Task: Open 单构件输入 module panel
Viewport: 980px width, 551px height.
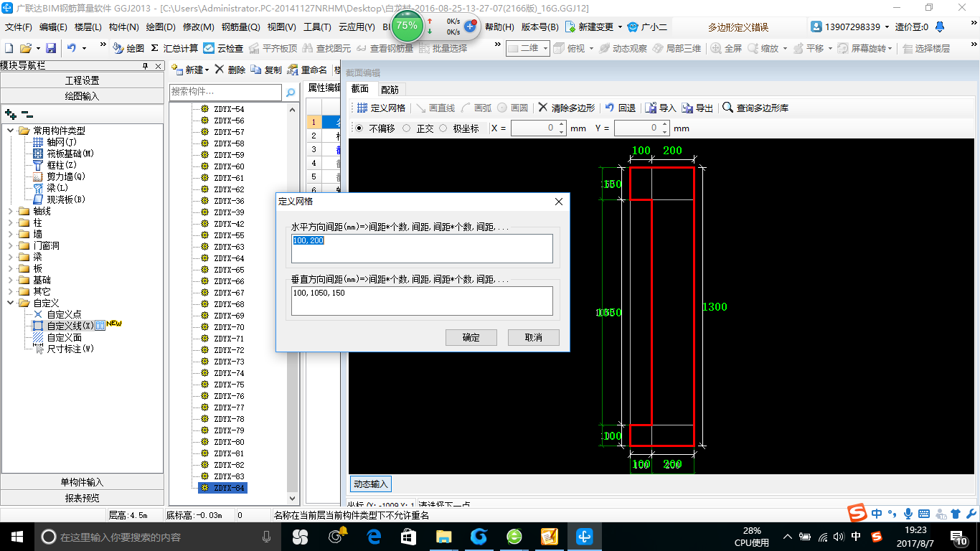Action: [x=83, y=482]
